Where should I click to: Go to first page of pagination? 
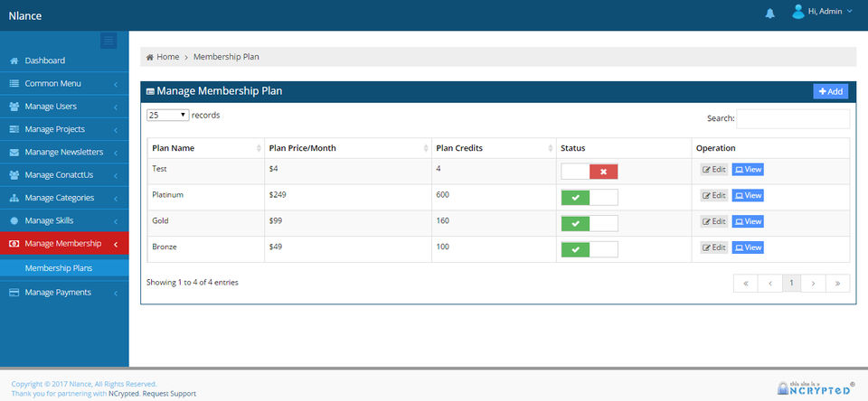(746, 284)
